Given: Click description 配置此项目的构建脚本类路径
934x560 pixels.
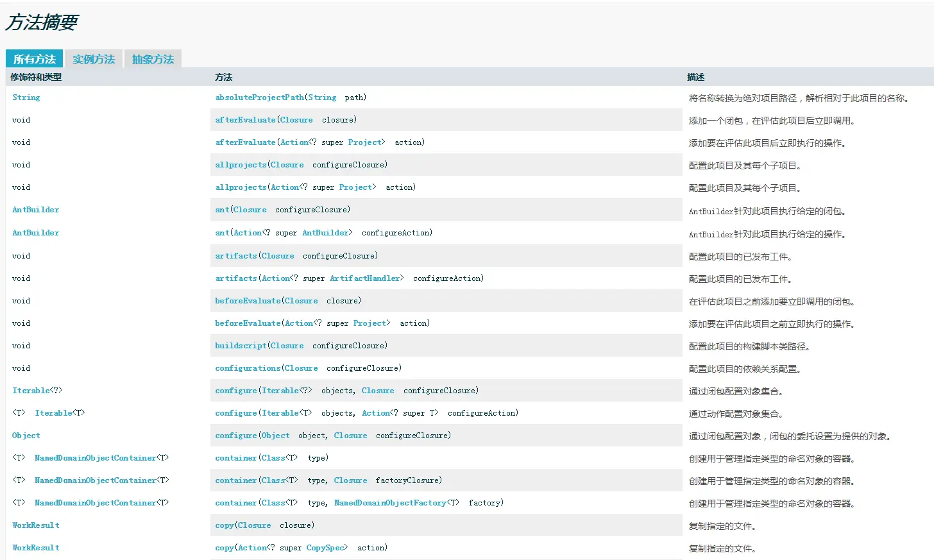Looking at the screenshot, I should tap(749, 346).
